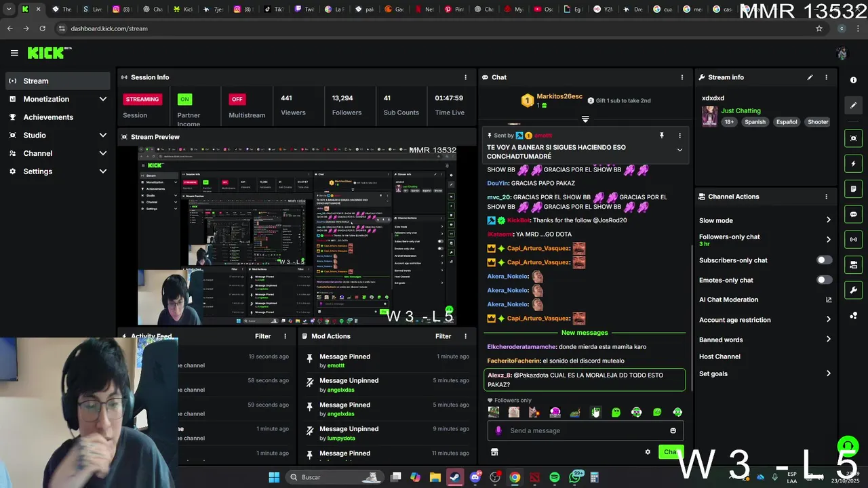Toggle Subscribers-only chat switch
Viewport: 868px width, 488px height.
[x=824, y=260]
